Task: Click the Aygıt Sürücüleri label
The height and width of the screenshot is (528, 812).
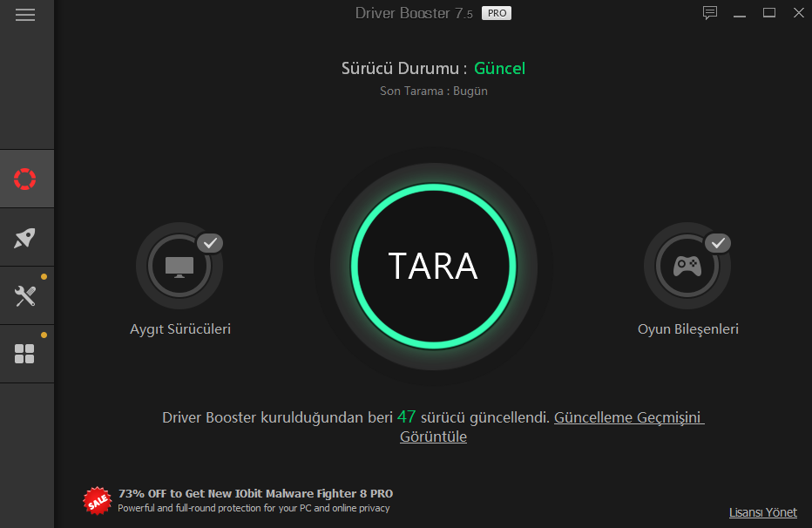Action: click(180, 329)
